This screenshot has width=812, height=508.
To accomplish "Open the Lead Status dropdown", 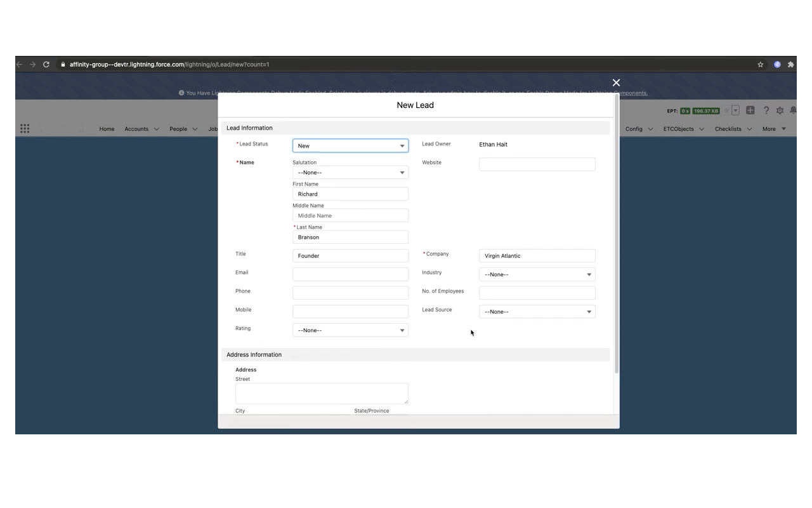I will point(350,146).
